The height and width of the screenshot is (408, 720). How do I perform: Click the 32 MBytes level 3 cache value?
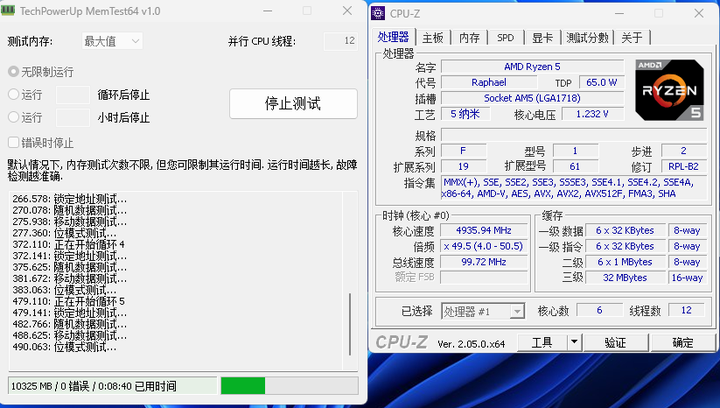coord(624,278)
